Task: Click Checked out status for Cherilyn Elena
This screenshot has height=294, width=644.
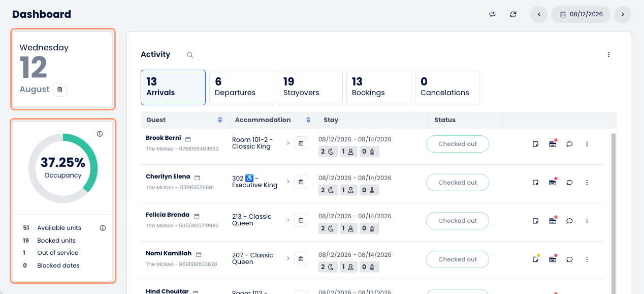Action: 458,183
